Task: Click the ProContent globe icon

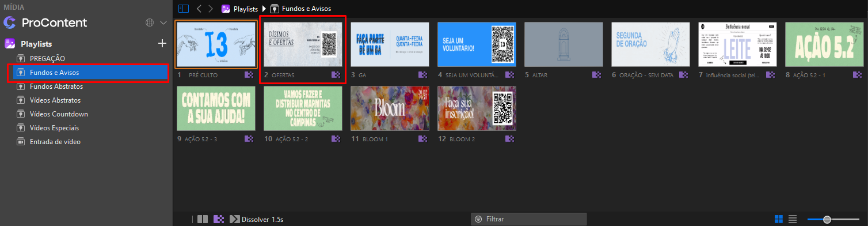Action: coord(150,23)
